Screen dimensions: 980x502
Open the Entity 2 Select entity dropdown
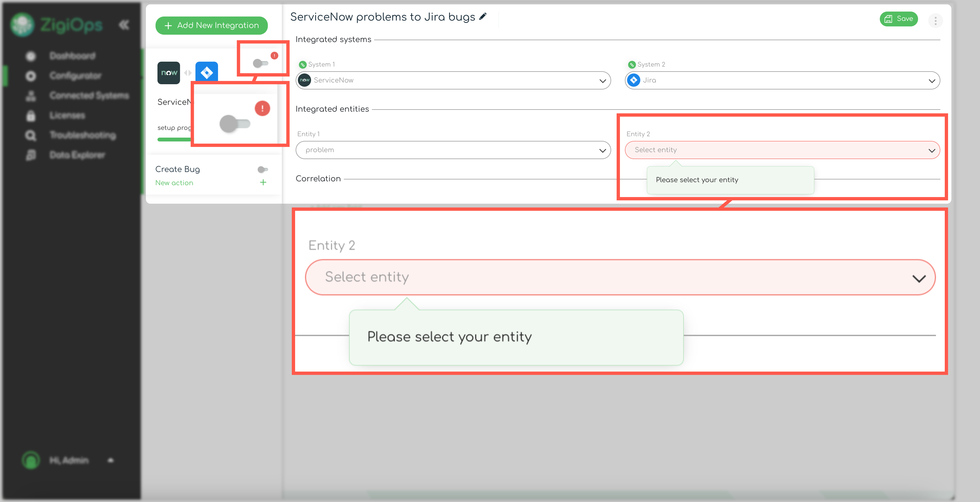pos(782,150)
